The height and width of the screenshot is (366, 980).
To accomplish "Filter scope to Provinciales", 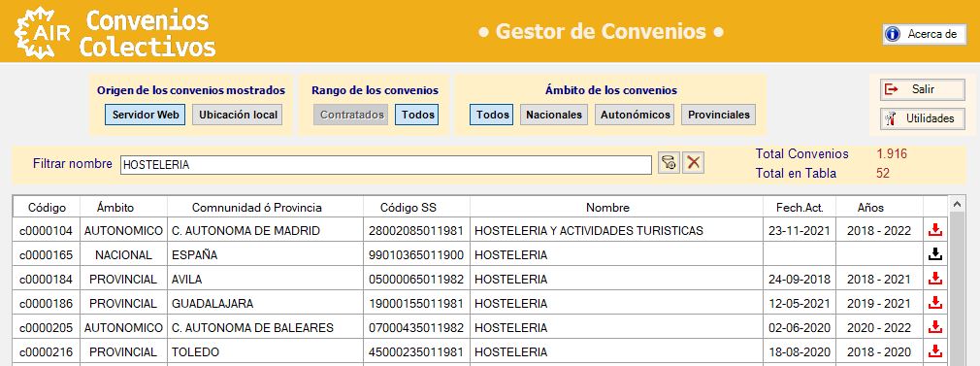I will tap(718, 116).
